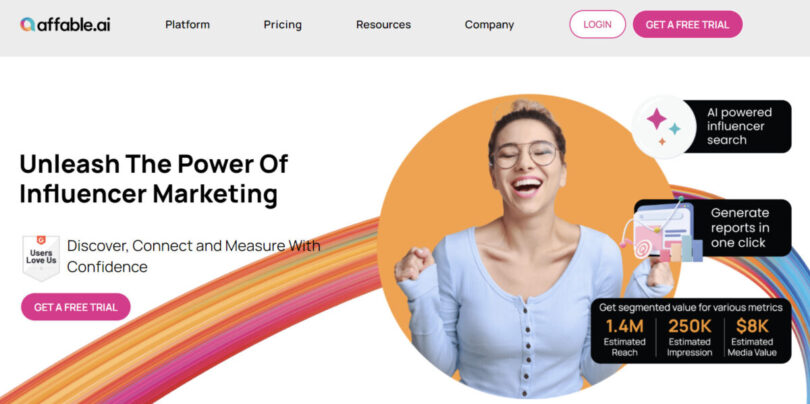Screen dimensions: 810x404
Task: Expand the Company menu
Action: (489, 24)
